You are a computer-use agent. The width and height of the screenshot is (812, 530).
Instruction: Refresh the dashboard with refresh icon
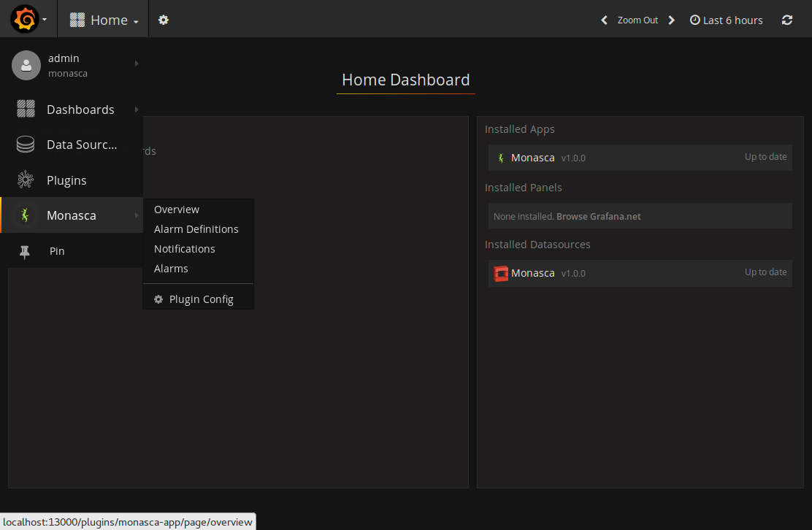tap(787, 20)
